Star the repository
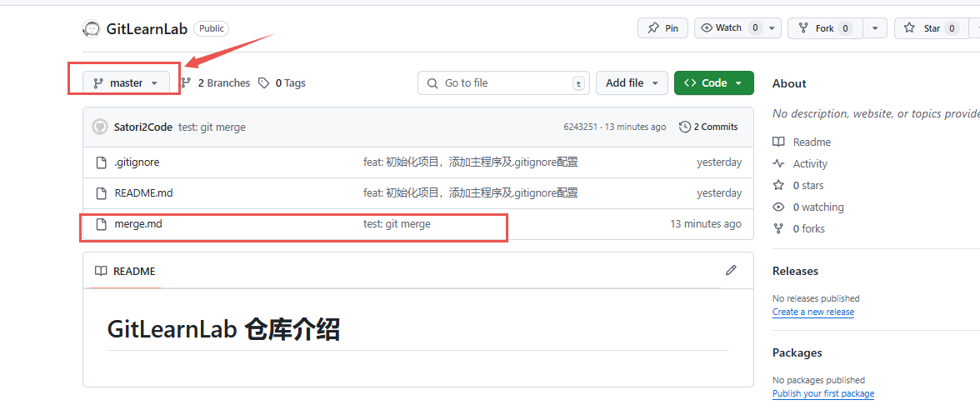 (932, 28)
